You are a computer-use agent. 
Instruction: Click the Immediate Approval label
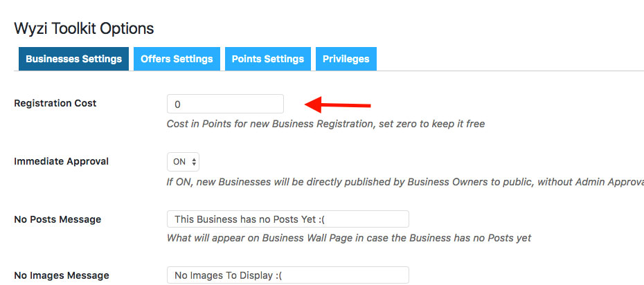(61, 161)
